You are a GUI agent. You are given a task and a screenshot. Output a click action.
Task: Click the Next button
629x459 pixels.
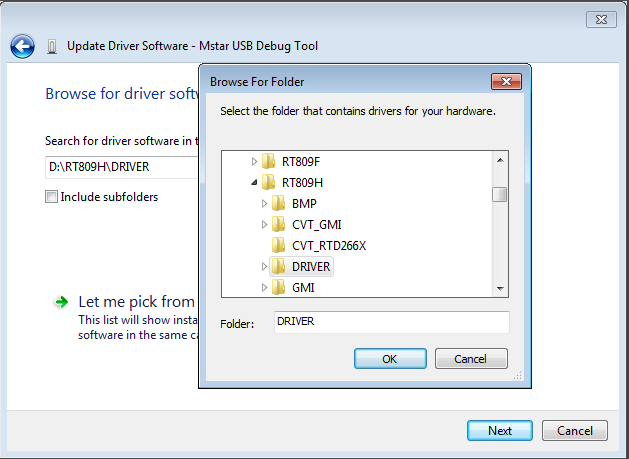(x=500, y=431)
